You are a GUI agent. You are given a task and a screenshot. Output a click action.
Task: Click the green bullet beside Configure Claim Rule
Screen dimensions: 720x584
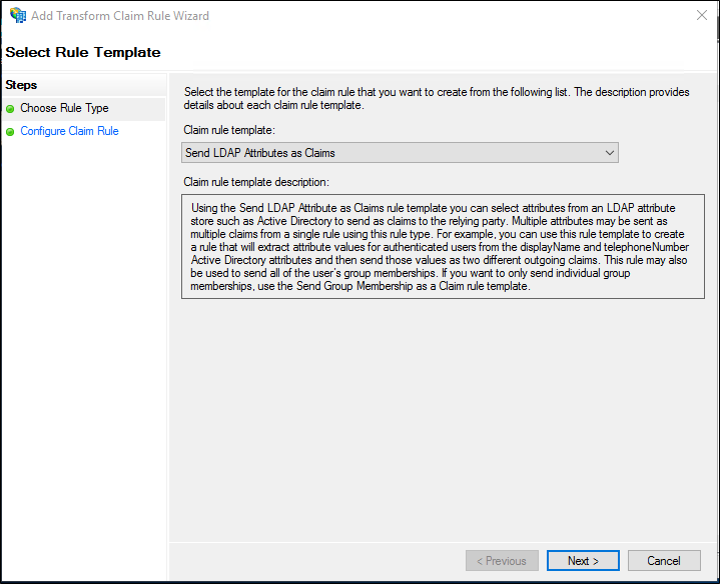tap(10, 131)
